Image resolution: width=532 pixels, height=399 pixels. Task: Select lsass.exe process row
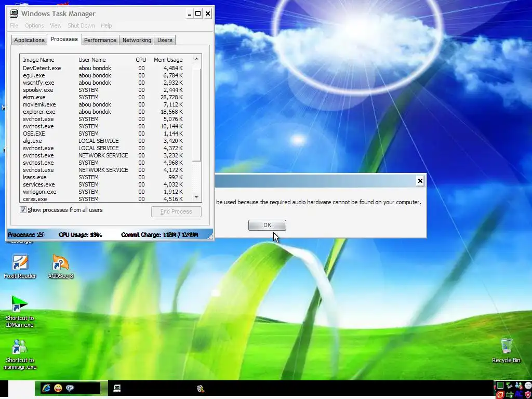point(106,177)
